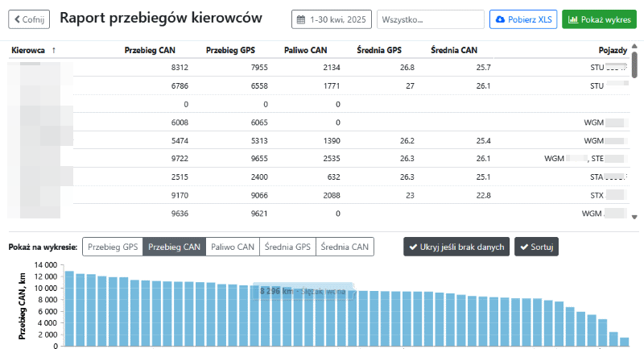Click the sort arrow next to Kierowca
Image resolution: width=644 pixels, height=349 pixels.
[x=54, y=50]
